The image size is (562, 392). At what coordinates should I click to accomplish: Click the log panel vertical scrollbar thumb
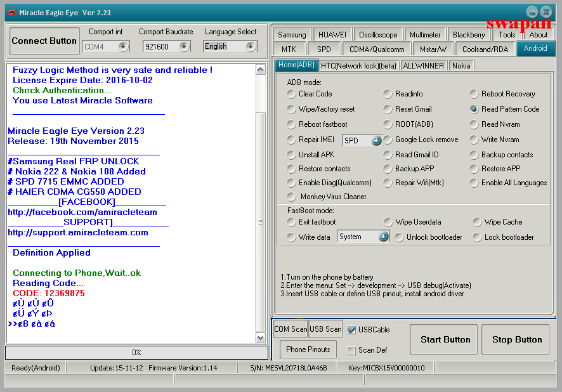tap(261, 222)
